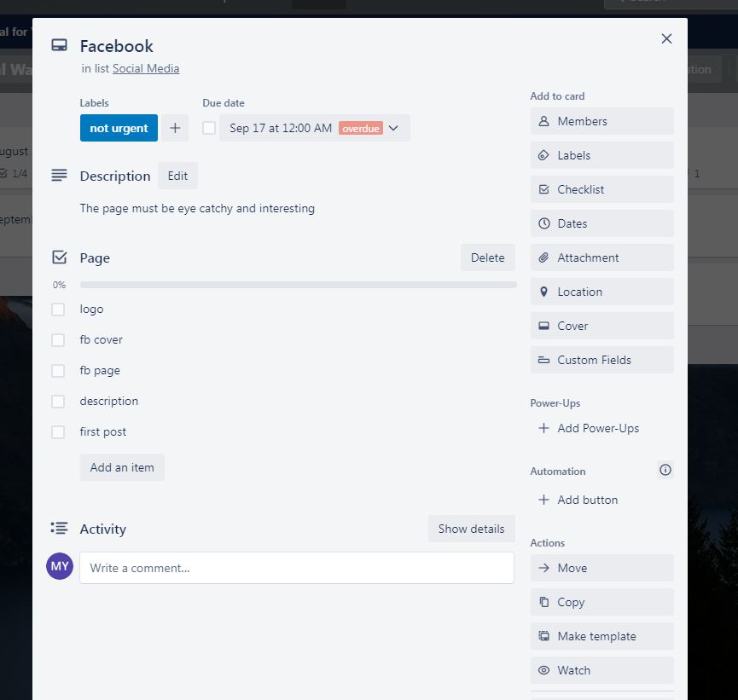Open Members from Add to card

(602, 121)
